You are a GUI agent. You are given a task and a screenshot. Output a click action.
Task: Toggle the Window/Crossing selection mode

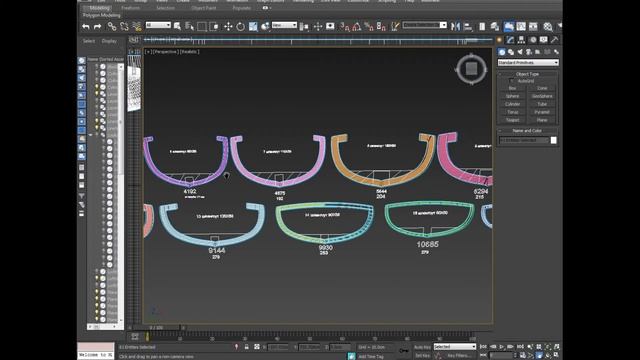(x=214, y=27)
